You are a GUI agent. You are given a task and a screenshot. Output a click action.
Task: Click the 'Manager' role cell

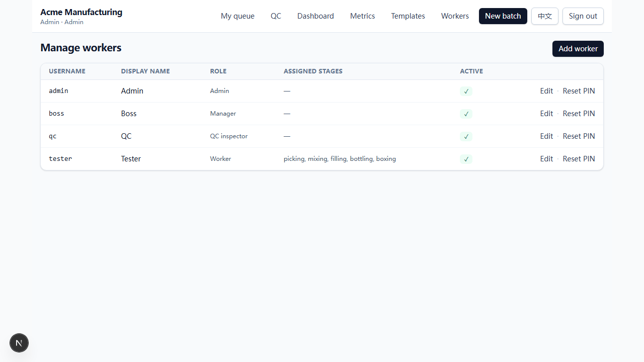coord(223,114)
